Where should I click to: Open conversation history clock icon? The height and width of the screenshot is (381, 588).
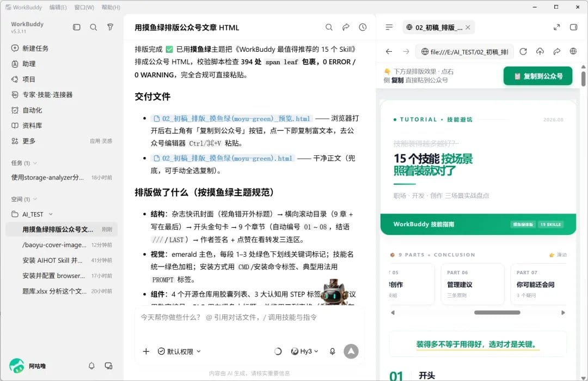click(363, 27)
